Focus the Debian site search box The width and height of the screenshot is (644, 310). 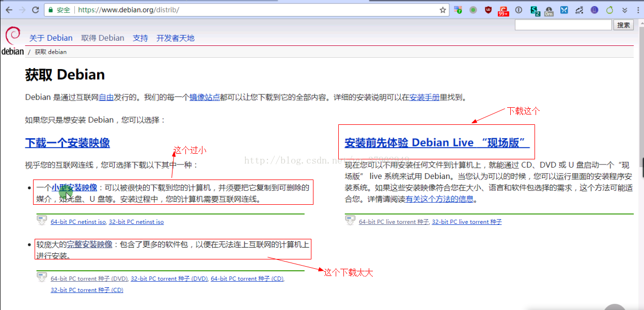tap(563, 25)
